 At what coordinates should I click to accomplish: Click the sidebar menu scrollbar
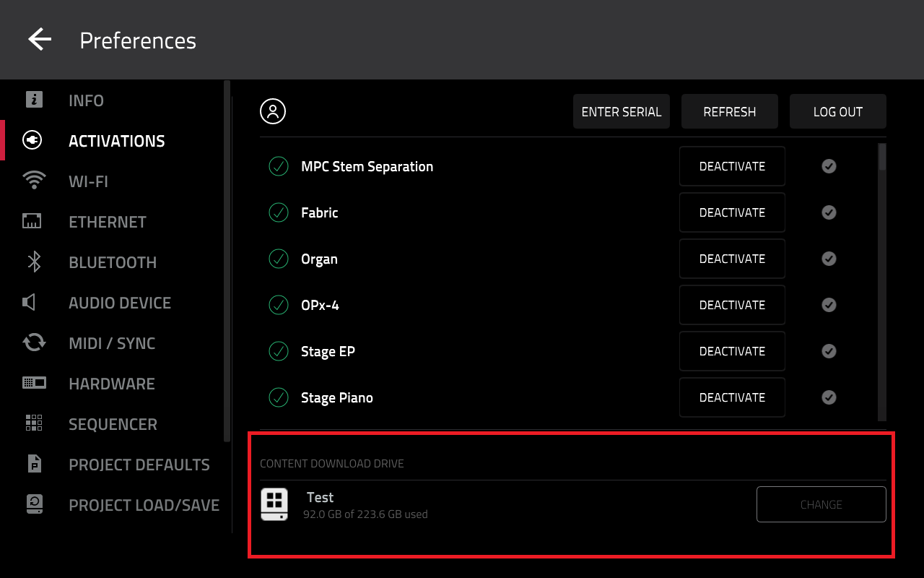point(227,260)
